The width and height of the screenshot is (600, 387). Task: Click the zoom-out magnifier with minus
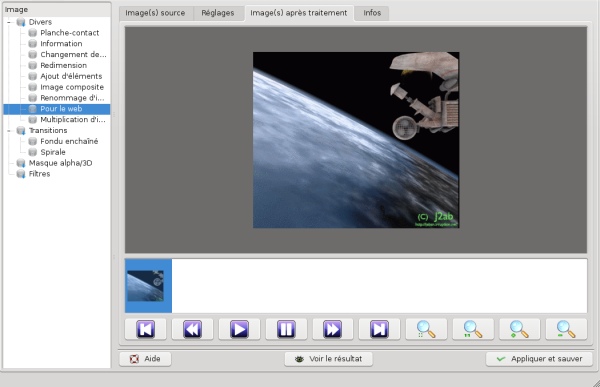pos(566,329)
